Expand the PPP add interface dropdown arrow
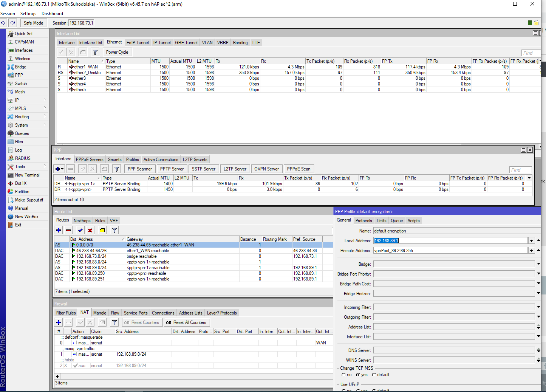The height and width of the screenshot is (392, 546). pos(62,169)
